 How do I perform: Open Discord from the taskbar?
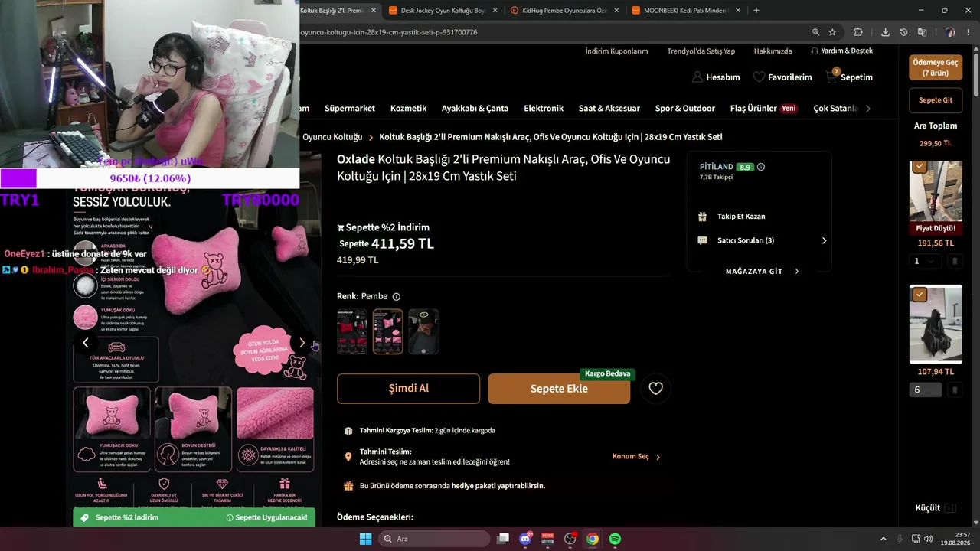[x=525, y=539]
